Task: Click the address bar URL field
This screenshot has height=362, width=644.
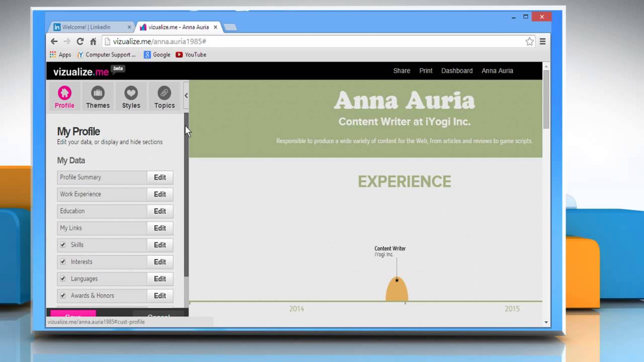Action: tap(317, 42)
